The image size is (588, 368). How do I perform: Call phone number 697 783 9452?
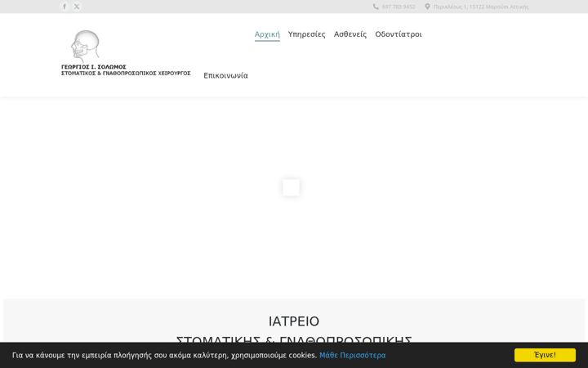point(399,7)
